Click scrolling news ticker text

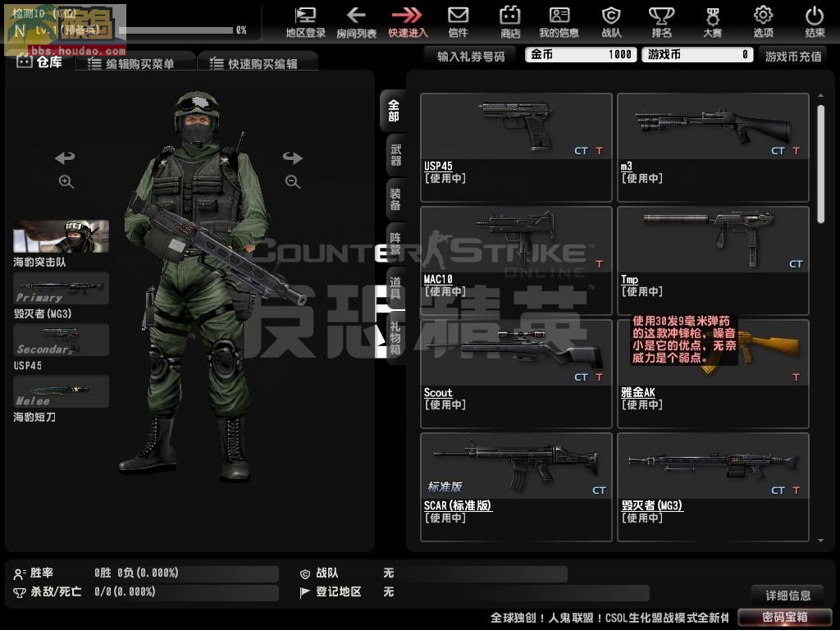[609, 618]
